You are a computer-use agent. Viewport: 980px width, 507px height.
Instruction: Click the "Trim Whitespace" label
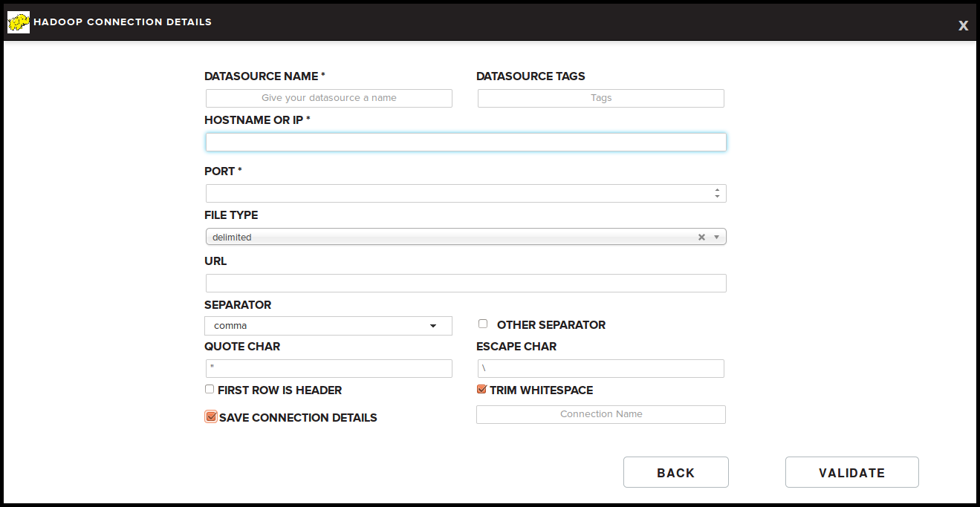542,390
